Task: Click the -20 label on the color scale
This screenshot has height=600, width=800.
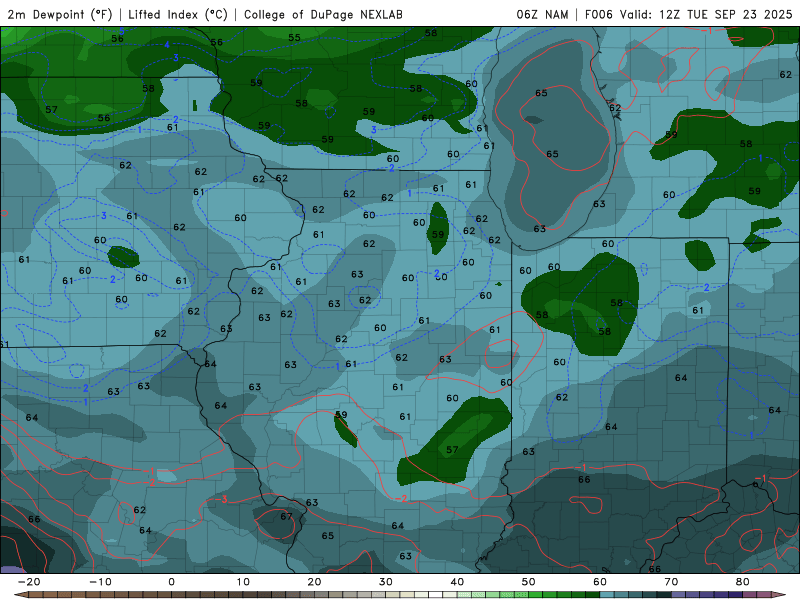Action: [x=29, y=582]
